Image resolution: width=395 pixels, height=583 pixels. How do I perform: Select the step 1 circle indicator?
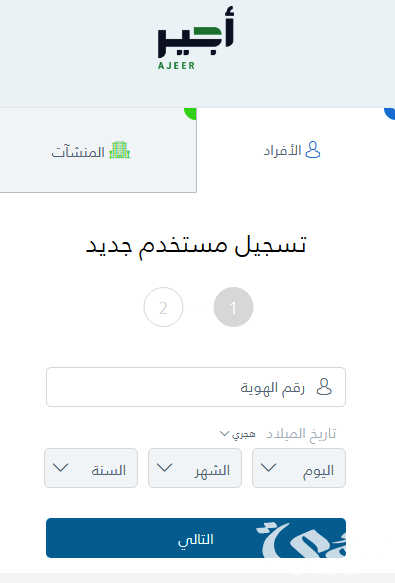pyautogui.click(x=233, y=307)
